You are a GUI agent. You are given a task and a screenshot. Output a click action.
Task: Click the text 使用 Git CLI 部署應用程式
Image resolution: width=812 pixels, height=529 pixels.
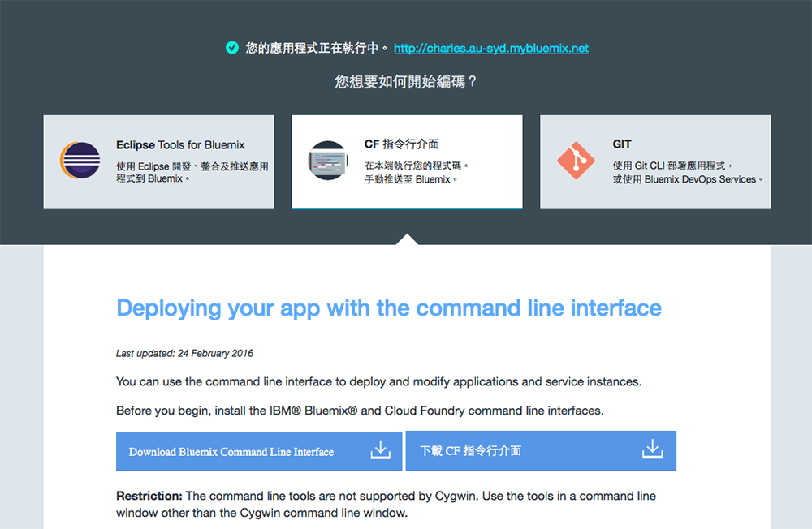[672, 166]
